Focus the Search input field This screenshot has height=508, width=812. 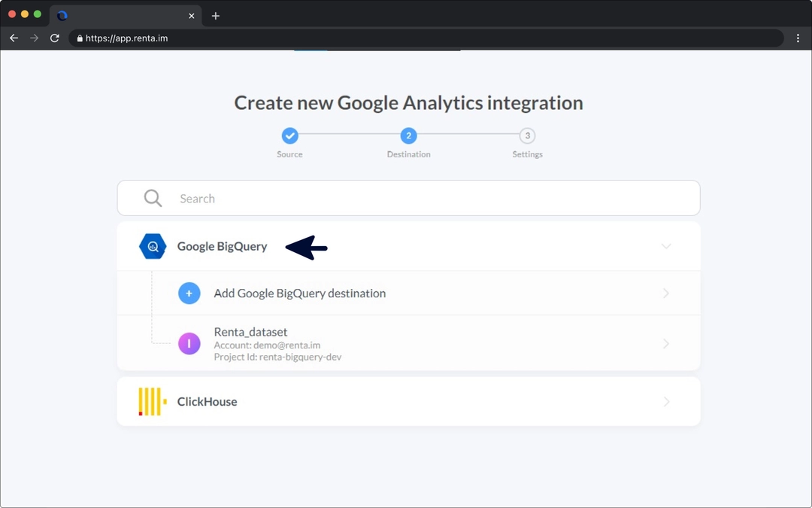[x=408, y=198]
